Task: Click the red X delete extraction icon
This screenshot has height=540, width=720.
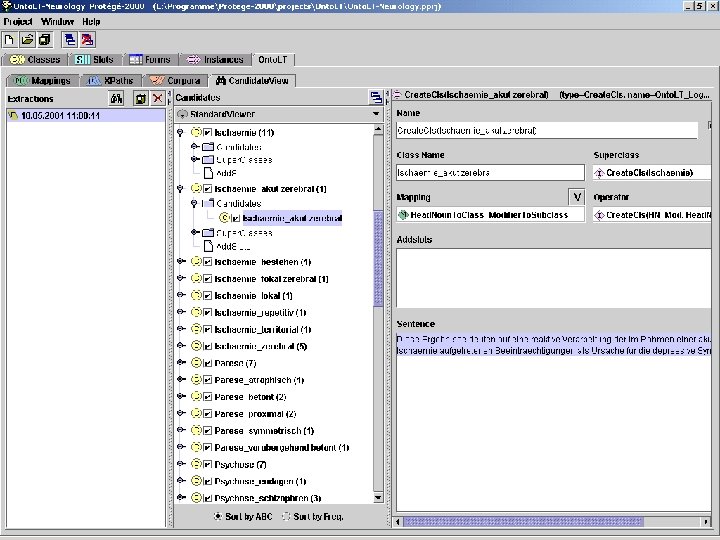Action: pyautogui.click(x=157, y=98)
